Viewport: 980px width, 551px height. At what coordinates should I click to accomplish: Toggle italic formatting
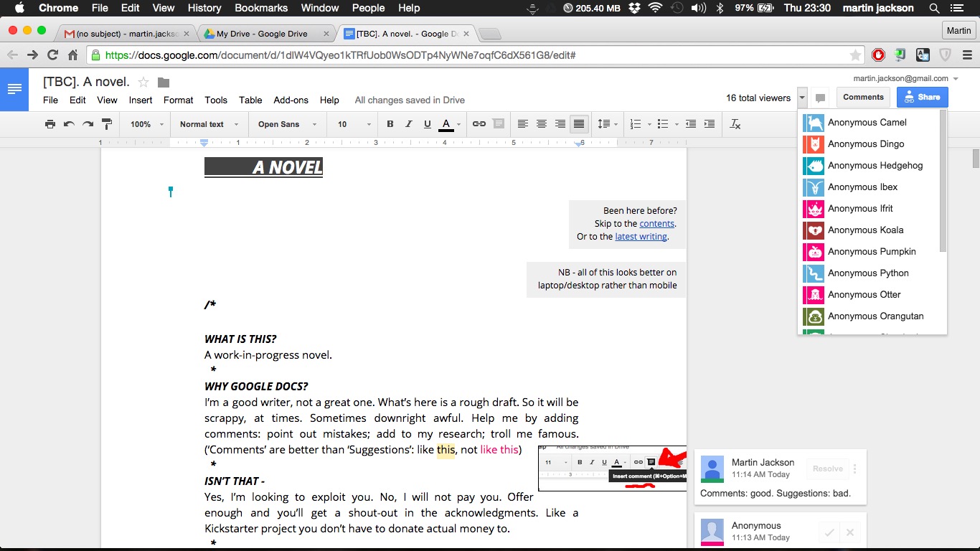tap(409, 124)
